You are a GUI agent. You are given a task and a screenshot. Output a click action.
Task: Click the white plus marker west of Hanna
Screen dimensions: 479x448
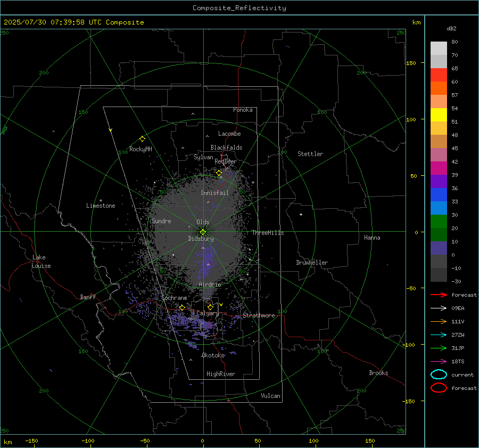301,214
